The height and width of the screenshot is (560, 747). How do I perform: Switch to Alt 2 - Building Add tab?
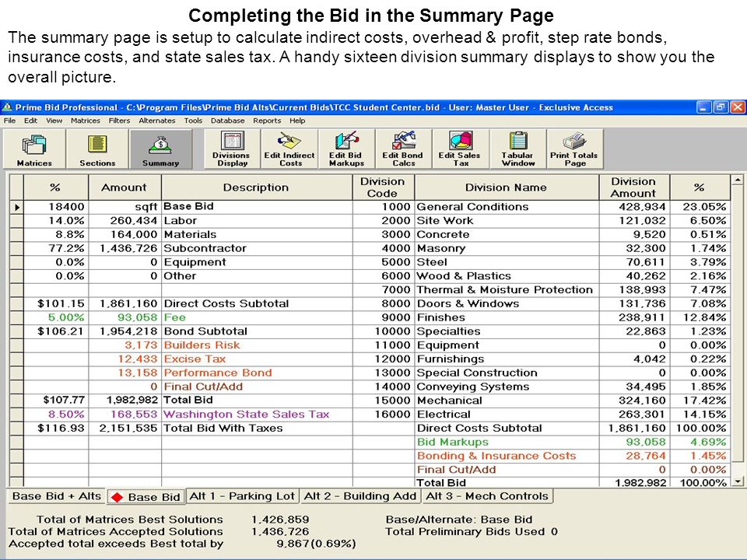360,496
